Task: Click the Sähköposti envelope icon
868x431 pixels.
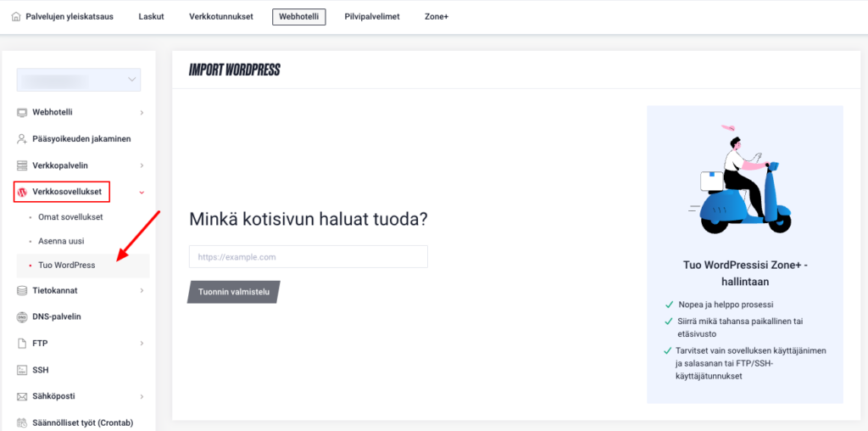Action: [22, 396]
